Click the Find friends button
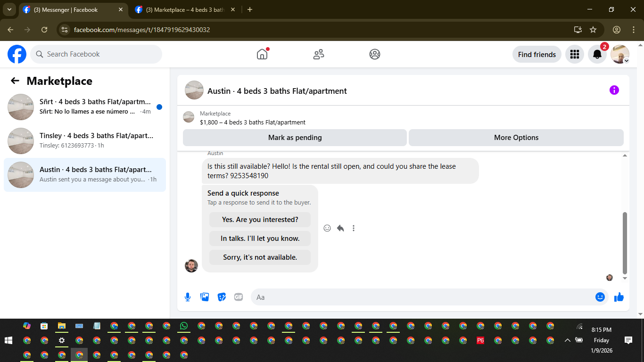Viewport: 644px width, 362px height. tap(537, 54)
